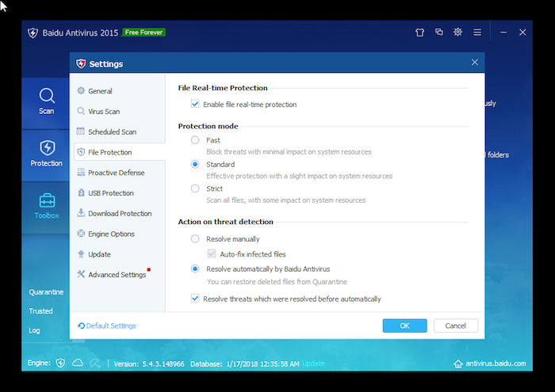Click the OK button

tap(404, 325)
